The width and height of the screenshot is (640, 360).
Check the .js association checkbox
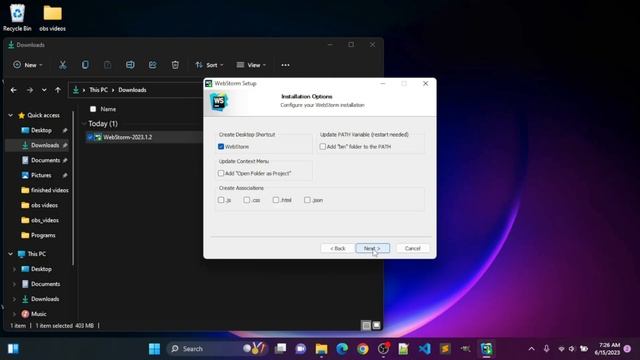click(221, 200)
